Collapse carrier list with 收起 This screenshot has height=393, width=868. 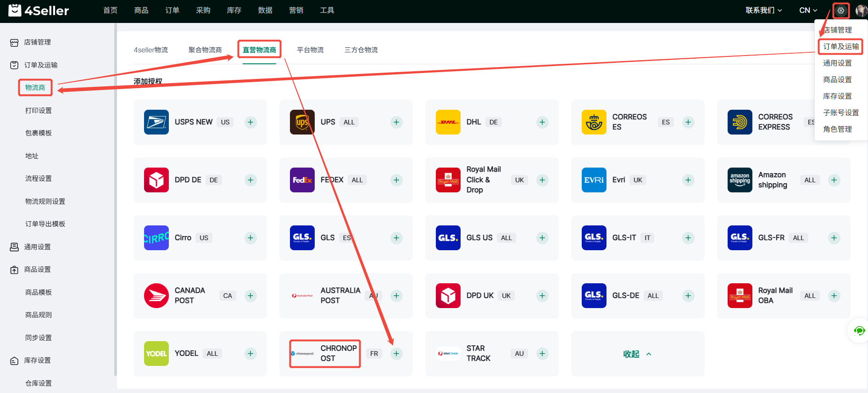coord(637,354)
